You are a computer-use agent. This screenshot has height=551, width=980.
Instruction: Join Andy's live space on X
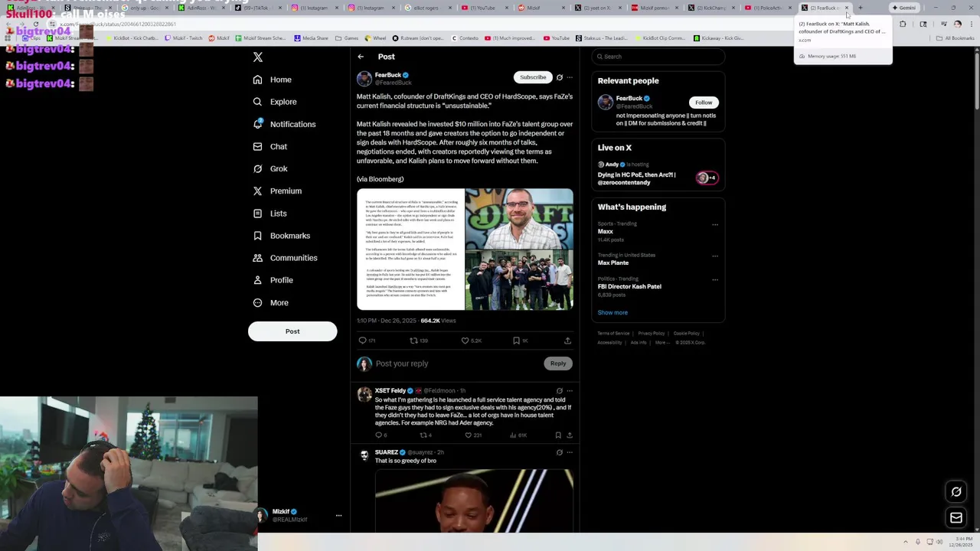658,174
